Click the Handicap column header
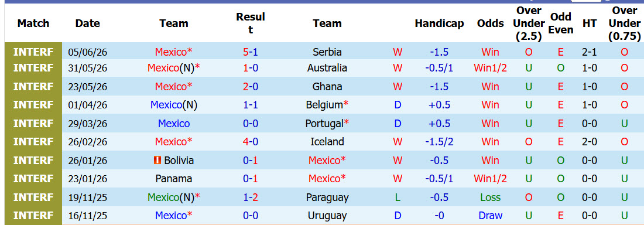644x225 pixels. (439, 23)
